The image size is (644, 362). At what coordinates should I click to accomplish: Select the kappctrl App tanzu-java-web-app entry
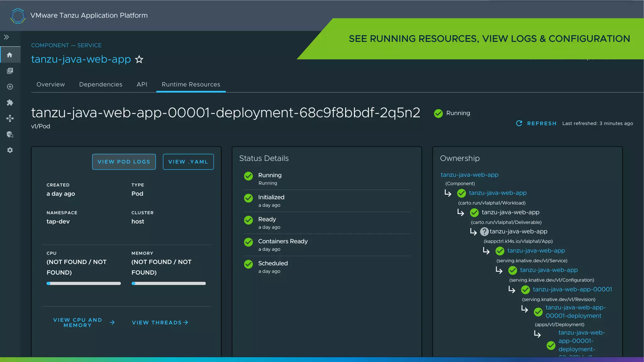pos(519,232)
